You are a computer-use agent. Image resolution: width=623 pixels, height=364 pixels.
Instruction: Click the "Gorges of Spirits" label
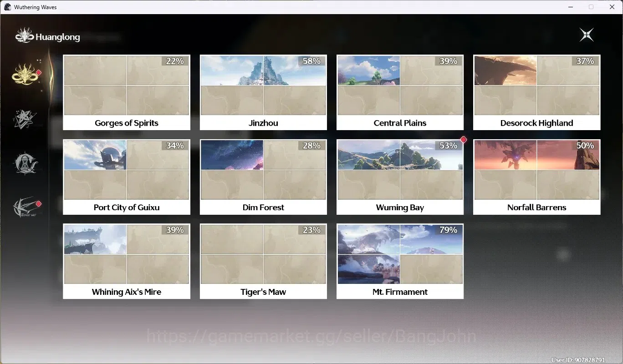point(127,123)
